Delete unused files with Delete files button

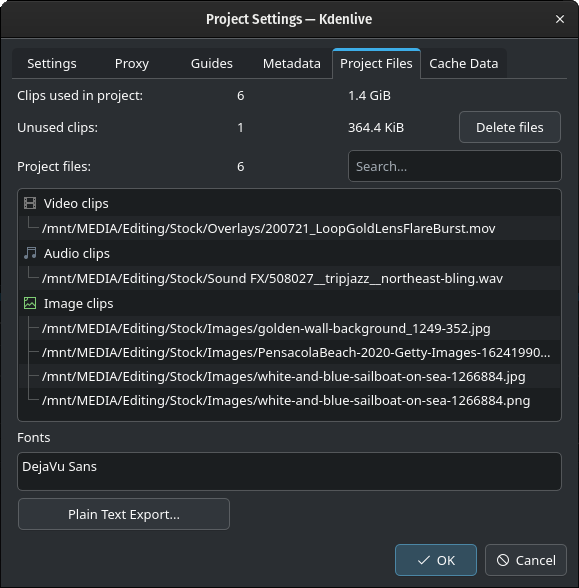(x=510, y=127)
